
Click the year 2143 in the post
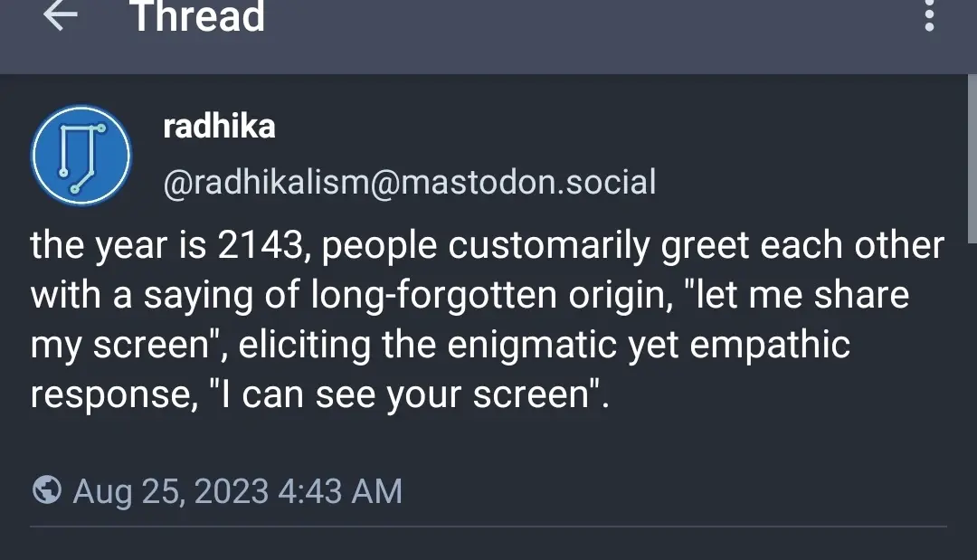[x=261, y=245]
